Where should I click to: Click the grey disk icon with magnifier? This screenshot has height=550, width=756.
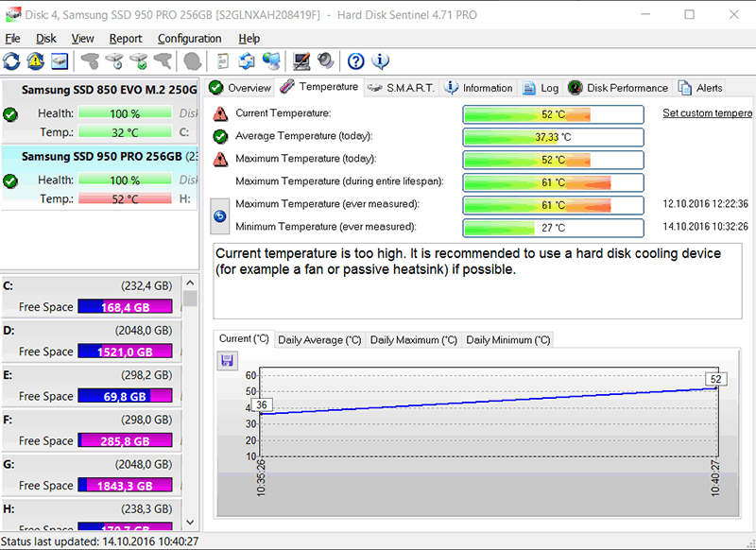(163, 61)
